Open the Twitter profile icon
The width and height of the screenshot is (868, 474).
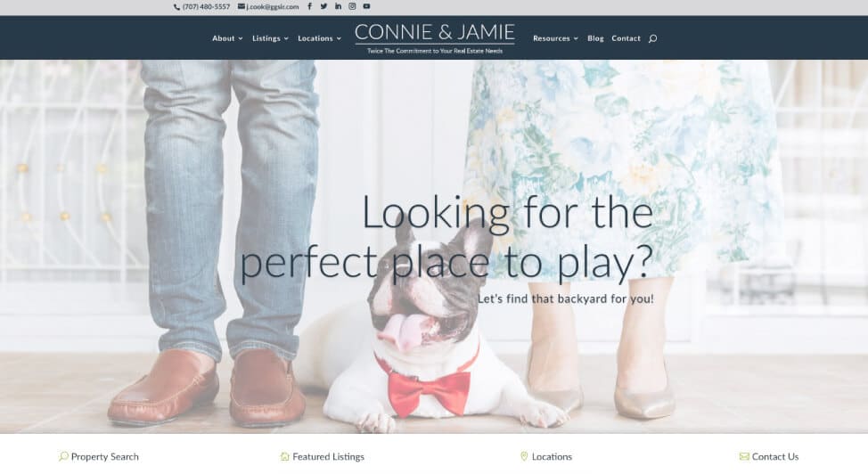pos(323,6)
